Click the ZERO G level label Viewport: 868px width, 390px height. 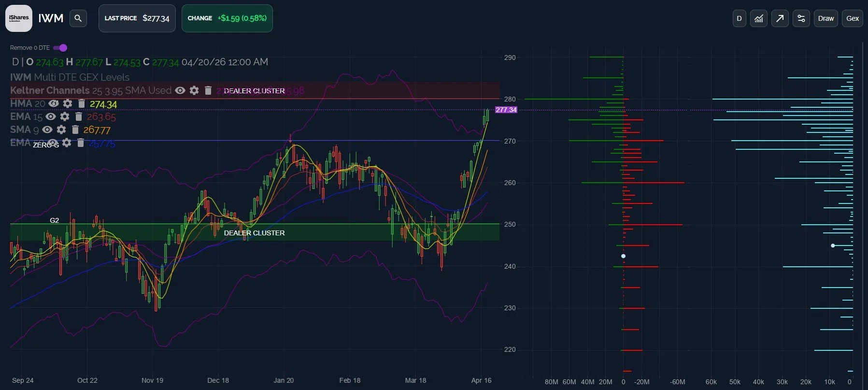click(46, 145)
